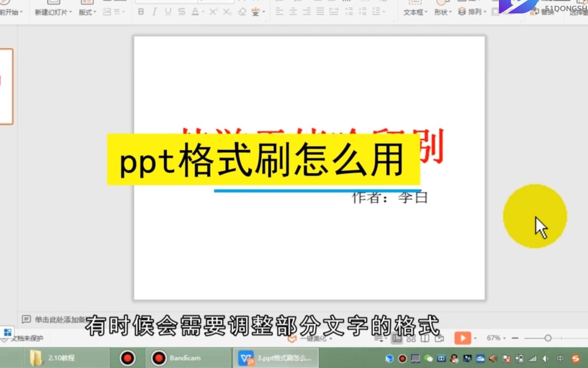
Task: Click the clear formatting eraser icon
Action: 242,12
